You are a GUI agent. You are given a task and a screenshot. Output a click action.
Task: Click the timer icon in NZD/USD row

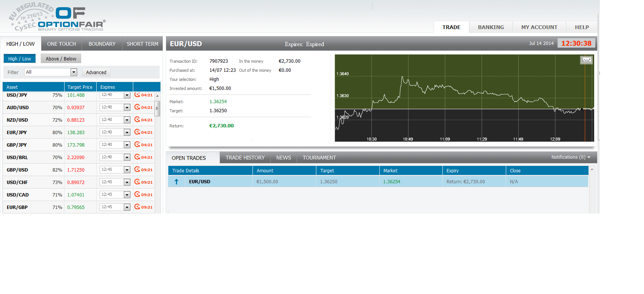click(x=137, y=120)
